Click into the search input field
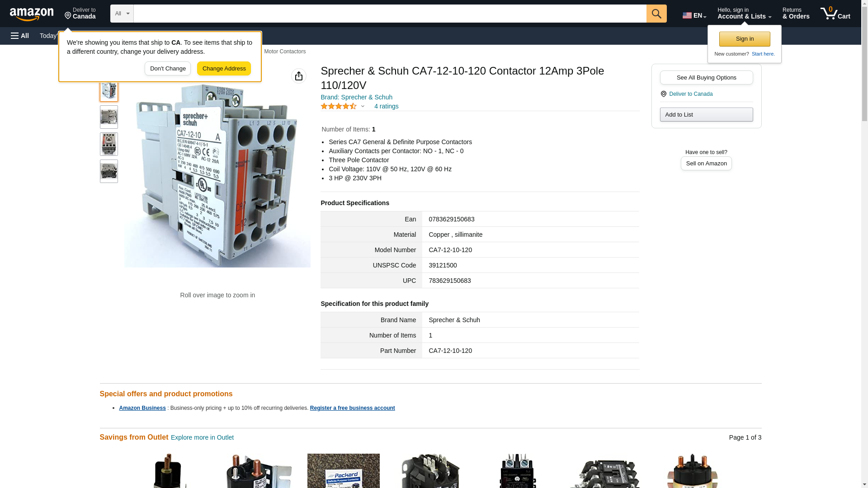Image resolution: width=868 pixels, height=488 pixels. (x=390, y=14)
